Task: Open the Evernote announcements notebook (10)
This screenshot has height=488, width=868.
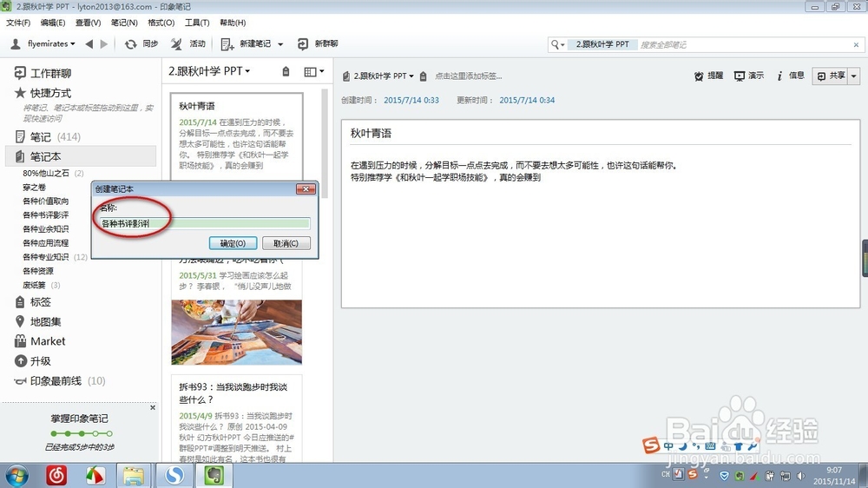Action: (x=60, y=380)
